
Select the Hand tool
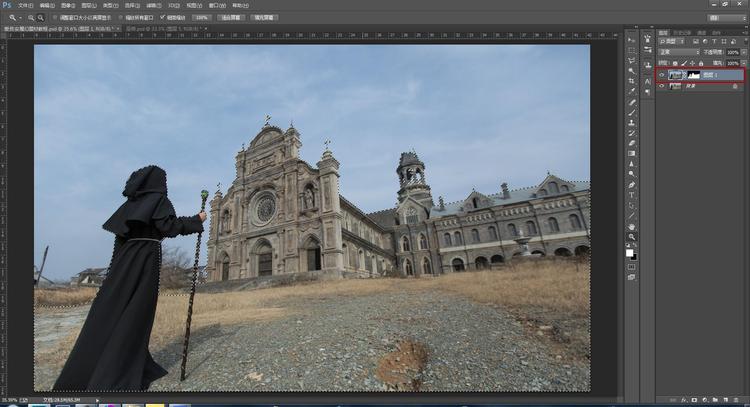631,227
